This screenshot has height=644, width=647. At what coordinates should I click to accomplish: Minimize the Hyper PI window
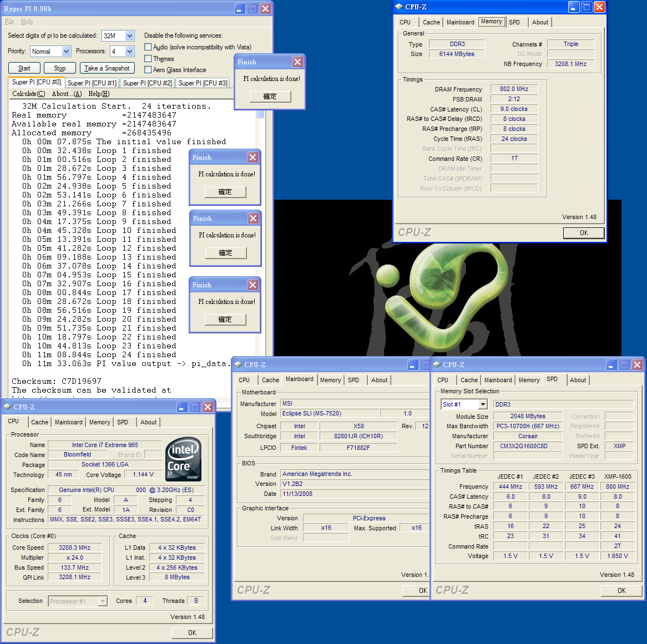[x=239, y=9]
